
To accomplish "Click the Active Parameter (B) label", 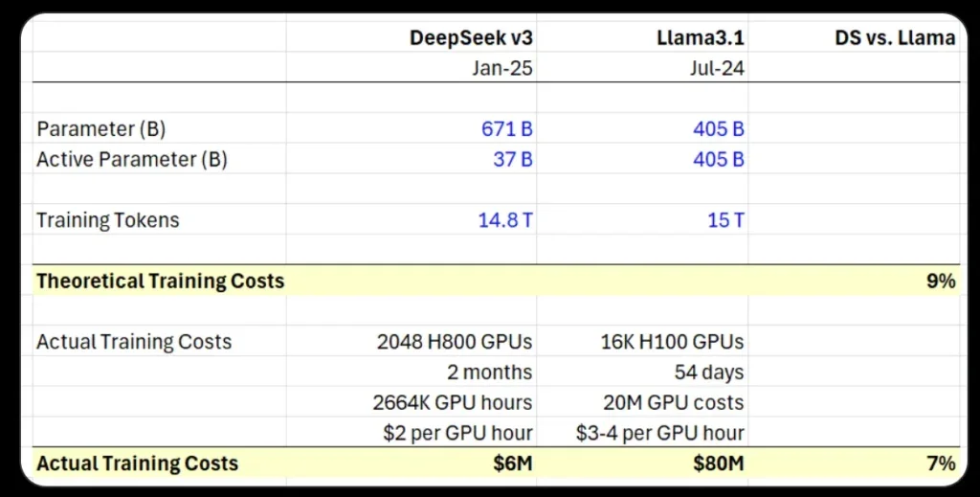I will (132, 160).
